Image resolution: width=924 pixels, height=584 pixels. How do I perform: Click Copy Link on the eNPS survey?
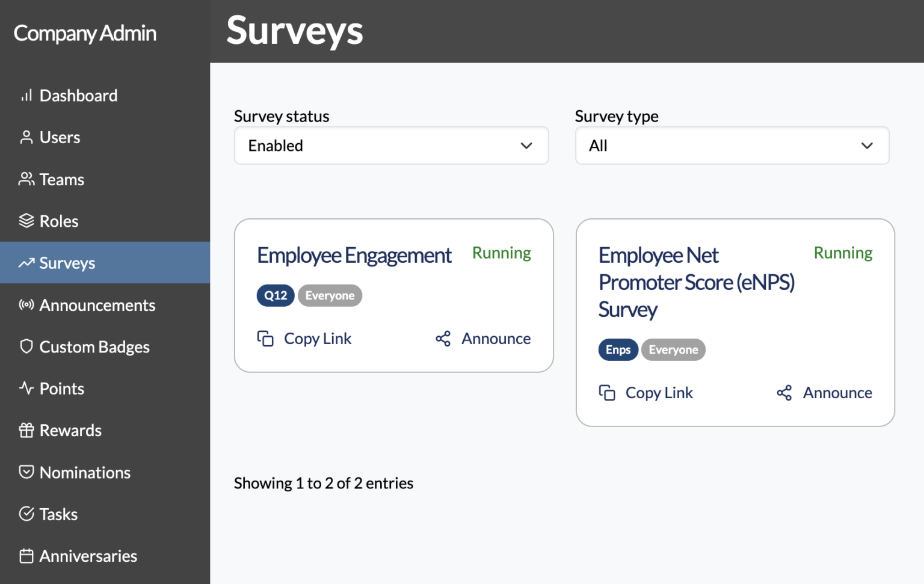point(659,392)
